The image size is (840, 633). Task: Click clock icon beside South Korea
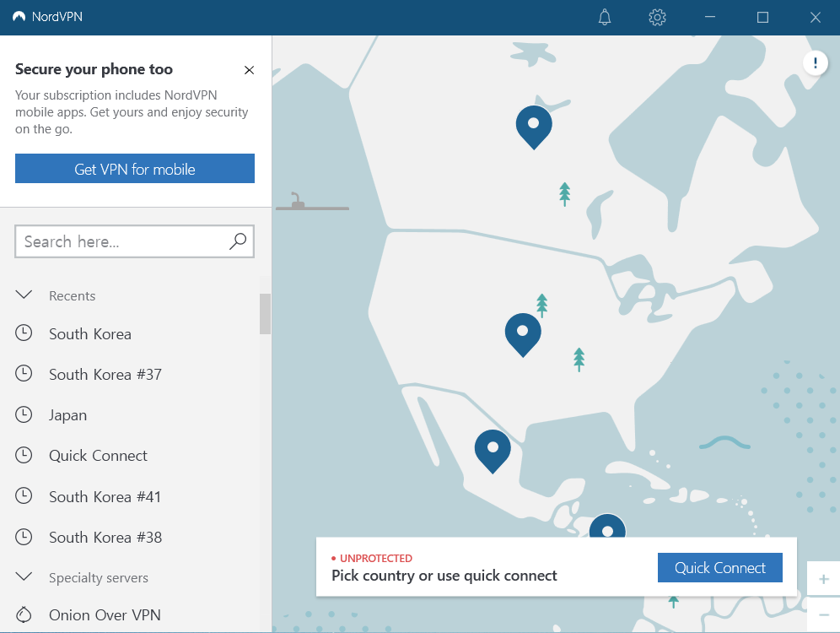[24, 333]
